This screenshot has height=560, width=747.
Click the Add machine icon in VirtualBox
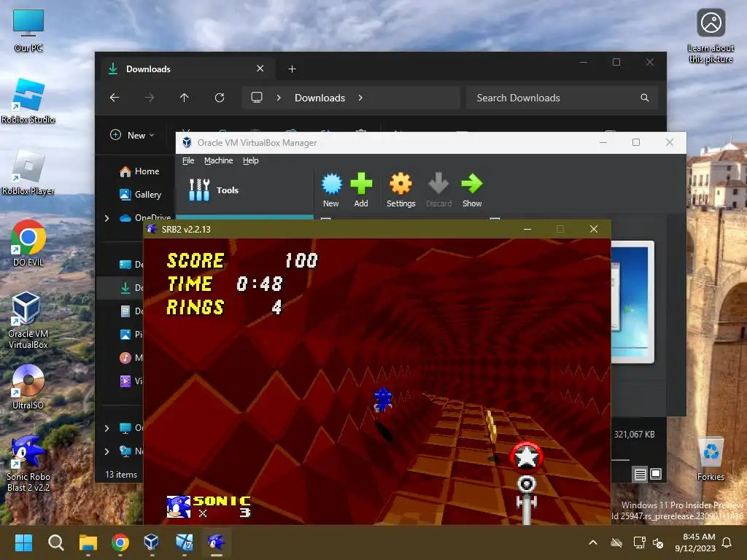[361, 190]
